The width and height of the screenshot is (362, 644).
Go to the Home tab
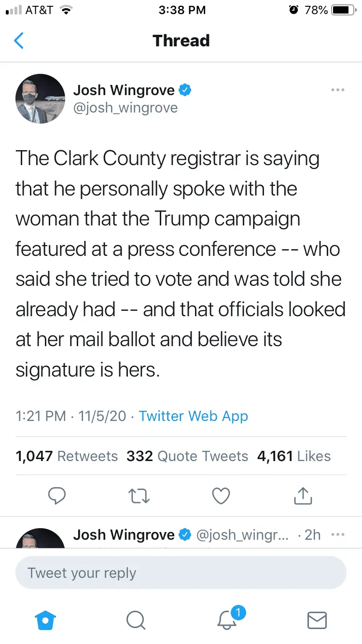pos(45,620)
